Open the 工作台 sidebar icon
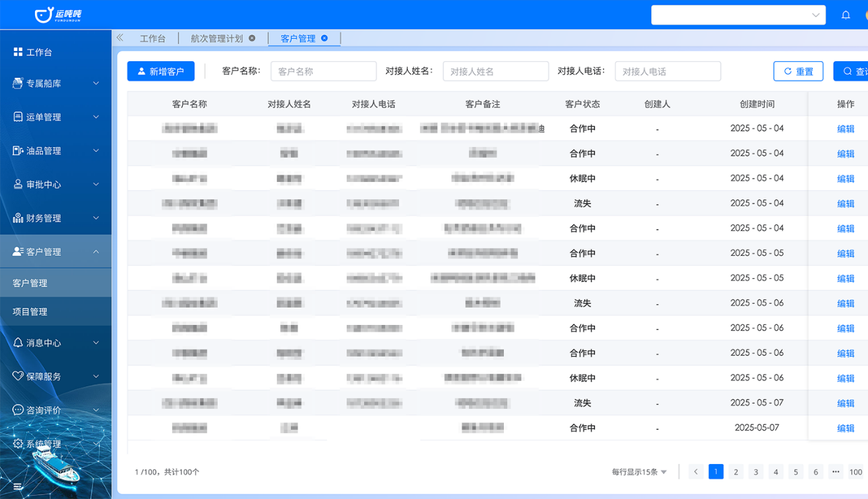The width and height of the screenshot is (868, 499). pyautogui.click(x=19, y=52)
